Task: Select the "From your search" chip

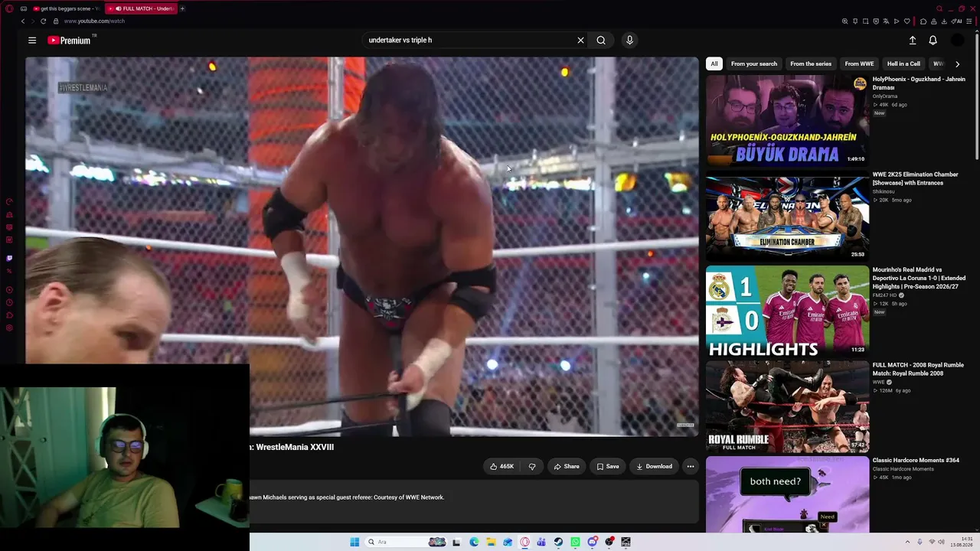Action: pos(754,64)
